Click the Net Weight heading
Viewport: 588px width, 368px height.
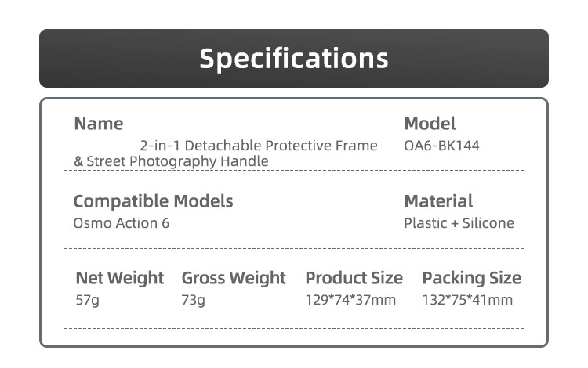click(120, 279)
